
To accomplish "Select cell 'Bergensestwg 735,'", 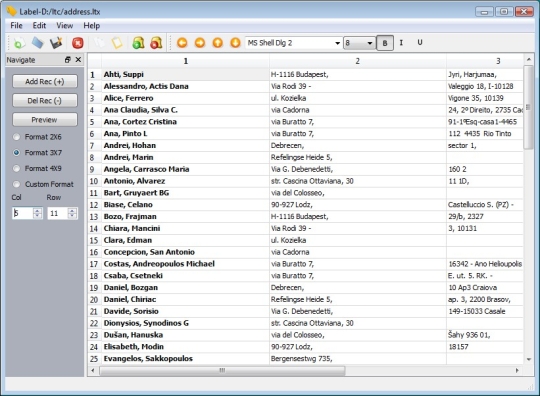I will [357, 358].
